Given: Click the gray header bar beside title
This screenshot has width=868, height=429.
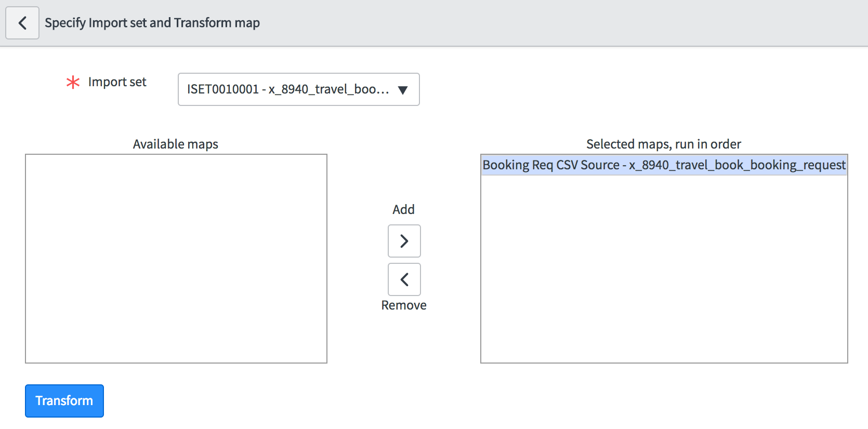Looking at the screenshot, I should (561, 23).
